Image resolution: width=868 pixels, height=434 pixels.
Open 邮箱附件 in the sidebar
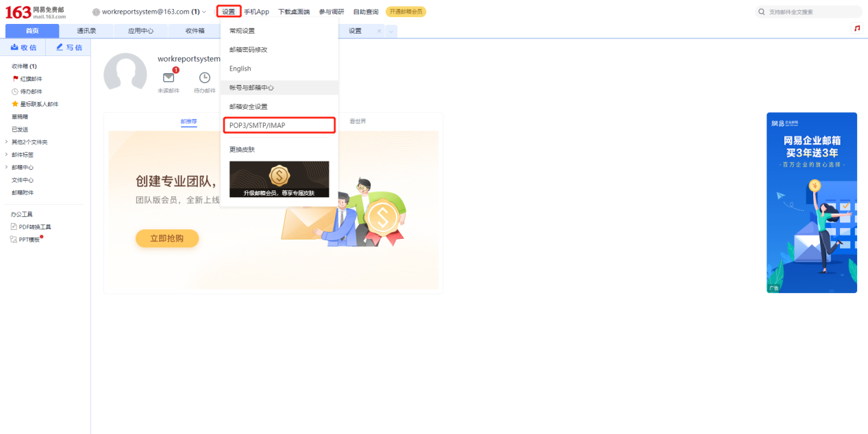(23, 192)
